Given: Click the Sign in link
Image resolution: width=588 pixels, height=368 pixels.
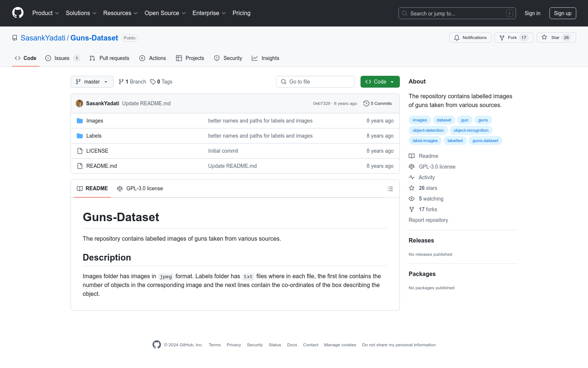Looking at the screenshot, I should 533,13.
